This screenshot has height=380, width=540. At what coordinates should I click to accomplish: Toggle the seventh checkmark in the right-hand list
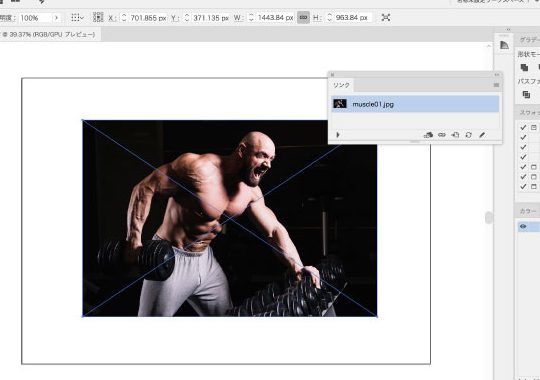click(523, 186)
